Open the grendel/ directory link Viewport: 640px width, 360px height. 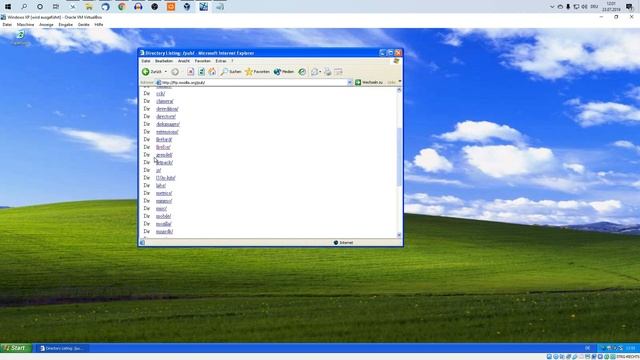pos(164,155)
